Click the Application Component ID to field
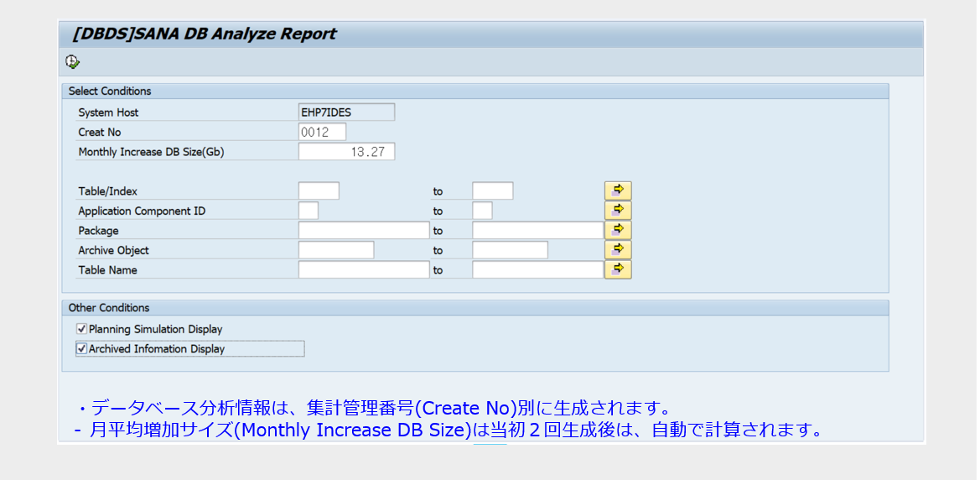980x480 pixels. point(482,211)
